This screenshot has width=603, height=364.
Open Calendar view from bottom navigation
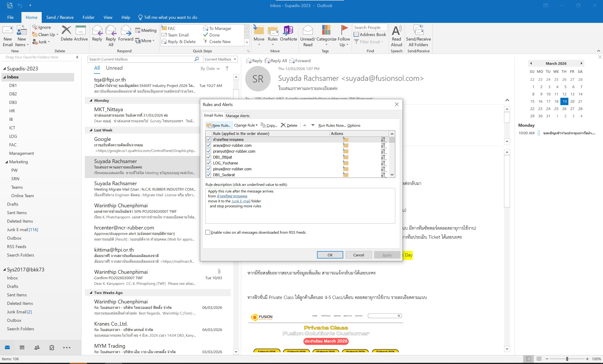coord(22,348)
